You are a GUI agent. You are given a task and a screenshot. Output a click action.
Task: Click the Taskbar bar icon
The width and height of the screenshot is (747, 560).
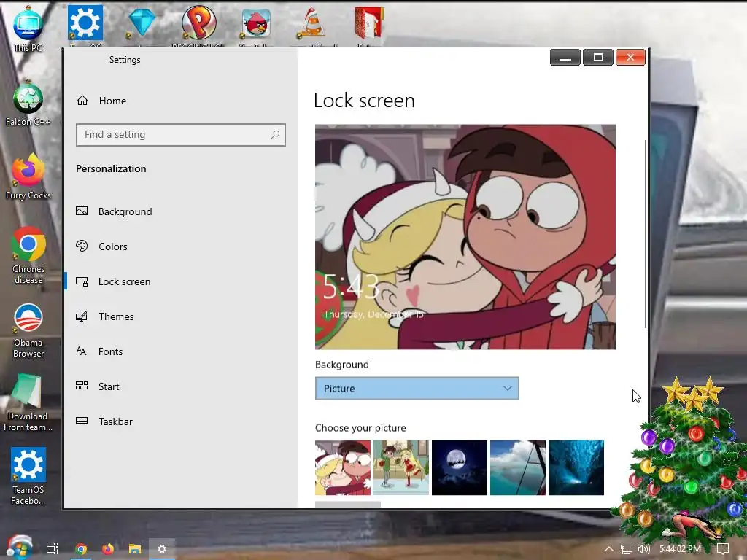(x=82, y=421)
